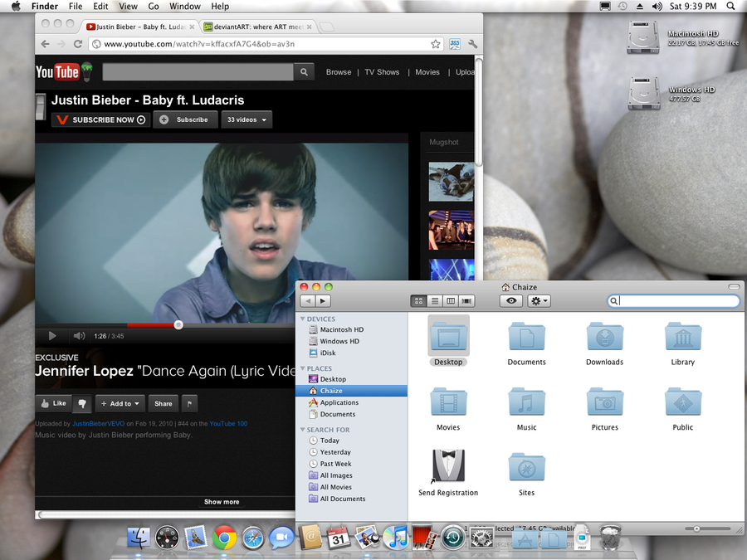The width and height of the screenshot is (747, 560).
Task: Click the SUBSCRIBE NOW Vevo button
Action: click(x=101, y=119)
